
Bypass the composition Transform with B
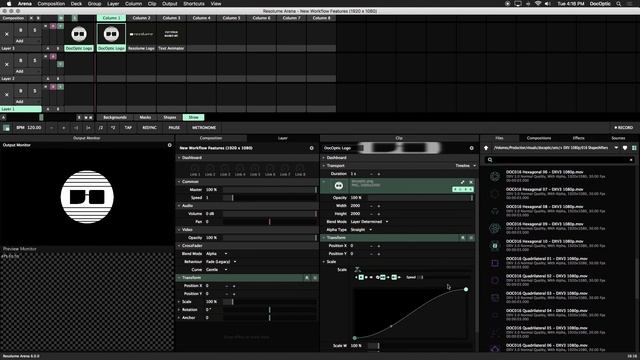307,278
